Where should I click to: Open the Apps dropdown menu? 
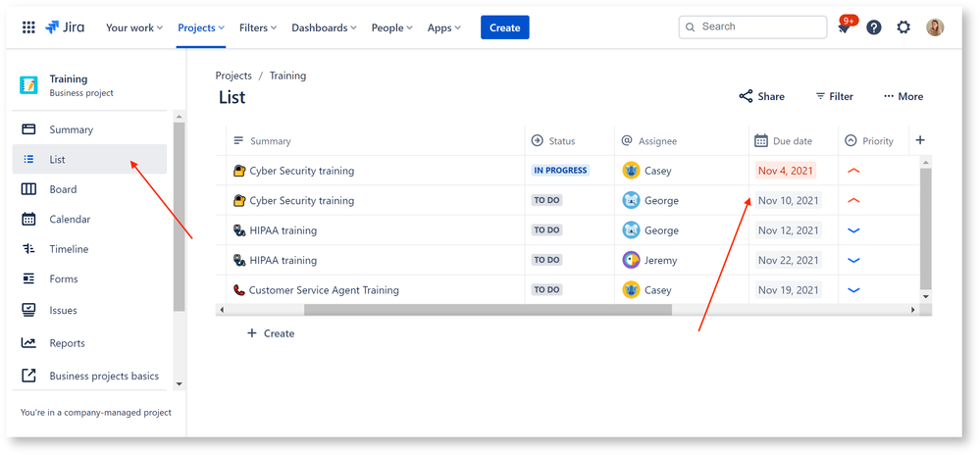(443, 27)
